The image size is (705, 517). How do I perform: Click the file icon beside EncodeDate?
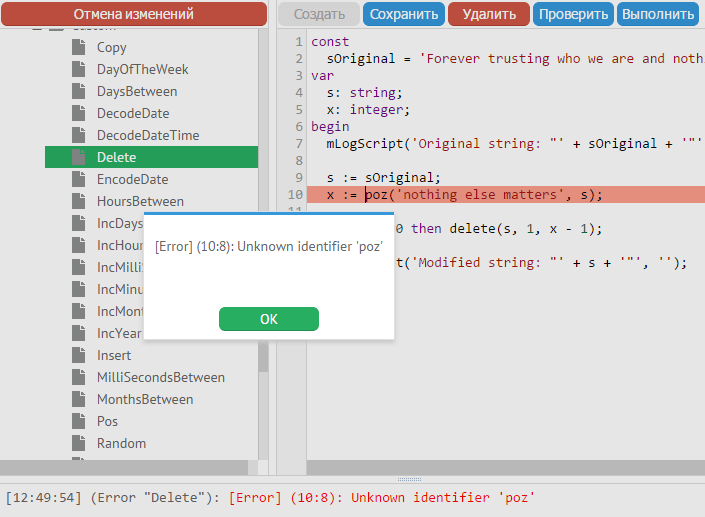point(79,180)
